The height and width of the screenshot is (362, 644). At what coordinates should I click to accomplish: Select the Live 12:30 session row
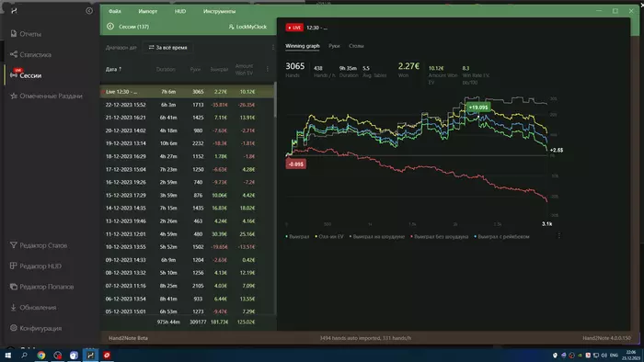point(187,92)
